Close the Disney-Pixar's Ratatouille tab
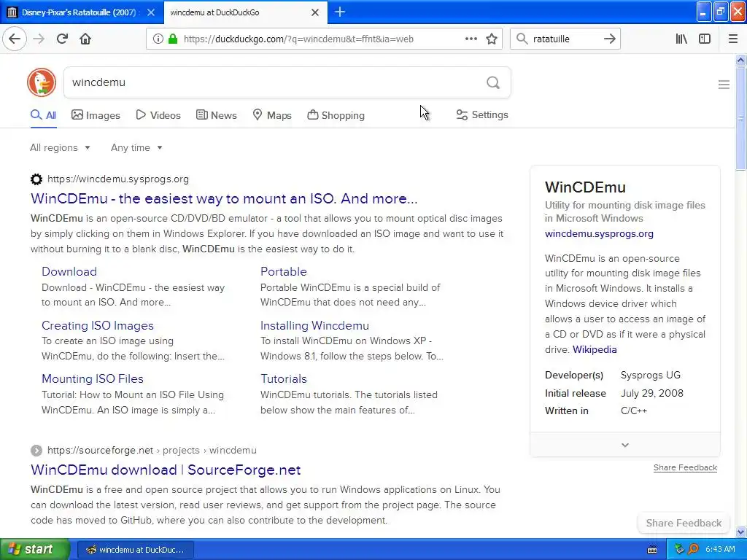747x560 pixels. [x=150, y=12]
